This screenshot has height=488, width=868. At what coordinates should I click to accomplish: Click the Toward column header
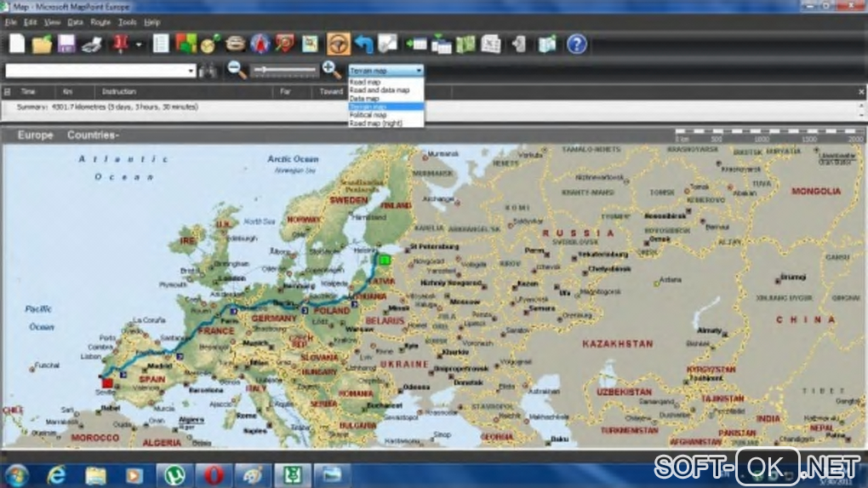[x=331, y=91]
